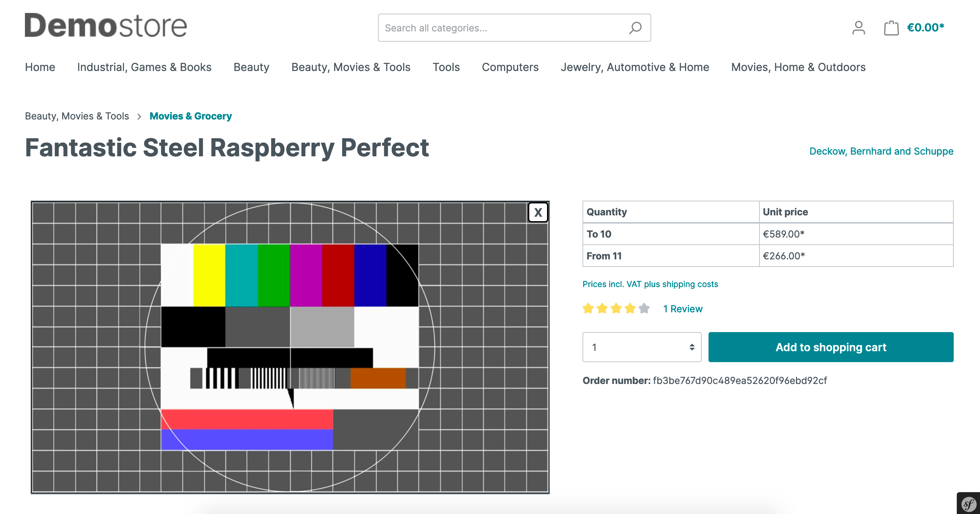Open the user account icon
Viewport: 980px width, 514px height.
858,28
